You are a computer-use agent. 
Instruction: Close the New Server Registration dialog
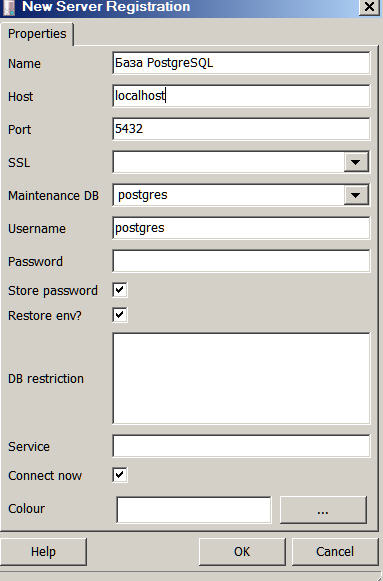pos(369,7)
